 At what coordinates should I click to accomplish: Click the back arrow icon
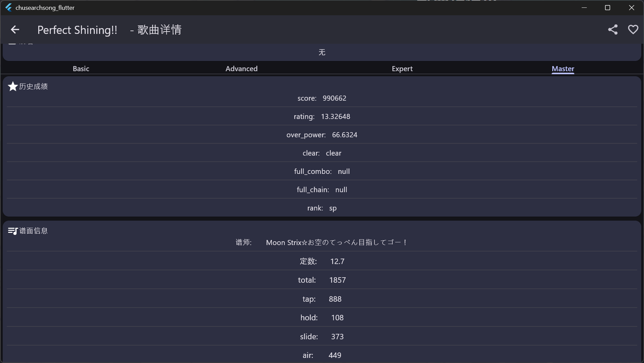tap(15, 30)
